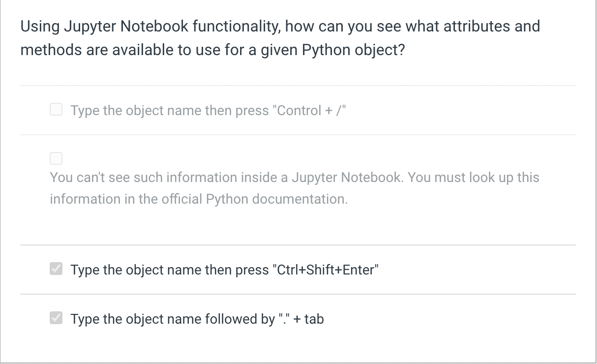Click the phrase "Python object" in the question
The height and width of the screenshot is (364, 597).
click(354, 50)
